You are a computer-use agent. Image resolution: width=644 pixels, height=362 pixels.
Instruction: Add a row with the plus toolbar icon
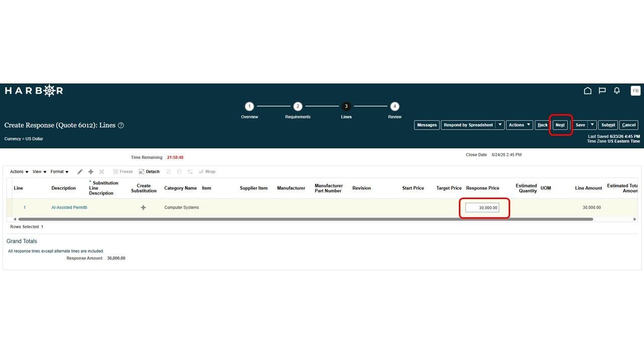coord(91,171)
